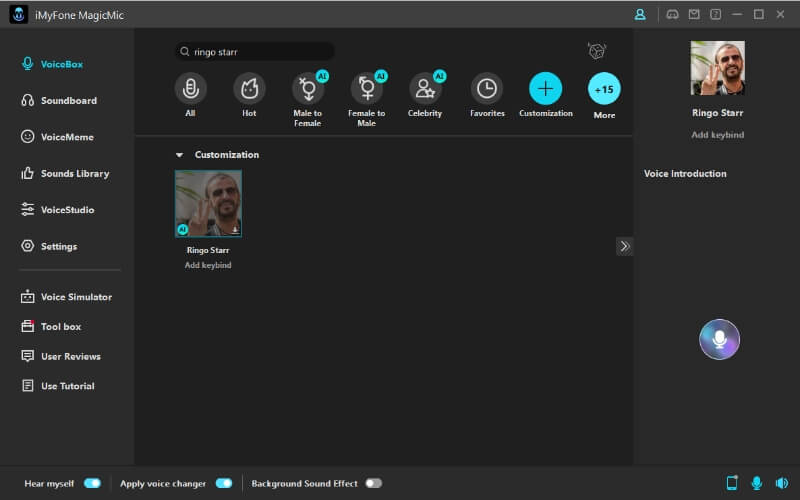Click the download icon on Ringo Starr card
Image resolution: width=800 pixels, height=500 pixels.
235,230
